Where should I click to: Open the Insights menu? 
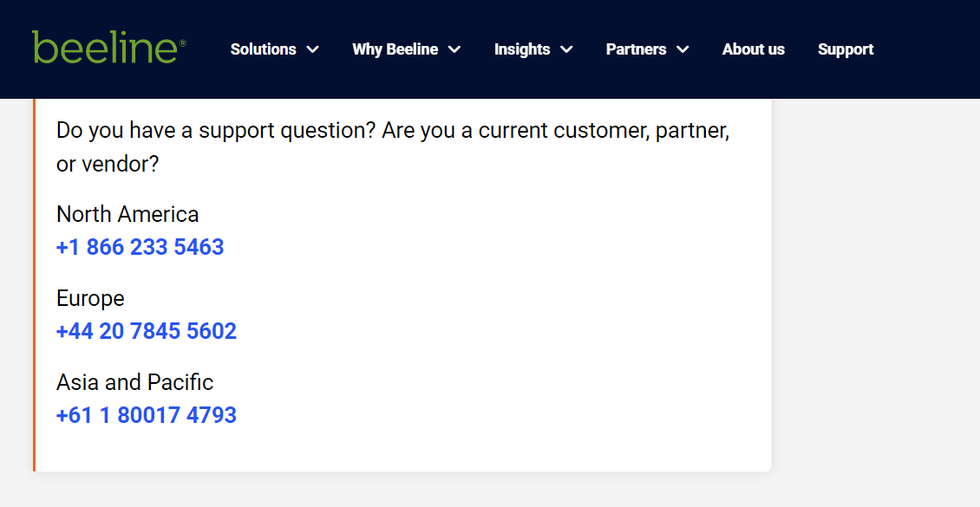click(x=522, y=49)
